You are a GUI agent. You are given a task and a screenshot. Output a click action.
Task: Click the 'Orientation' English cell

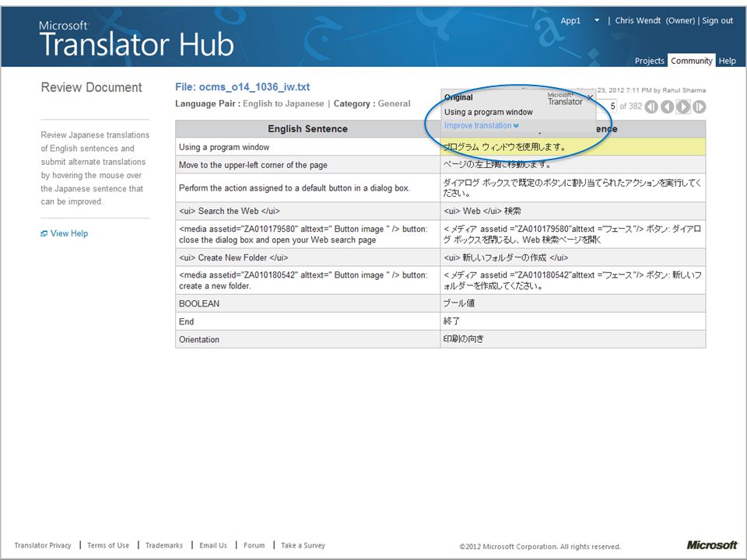[308, 340]
